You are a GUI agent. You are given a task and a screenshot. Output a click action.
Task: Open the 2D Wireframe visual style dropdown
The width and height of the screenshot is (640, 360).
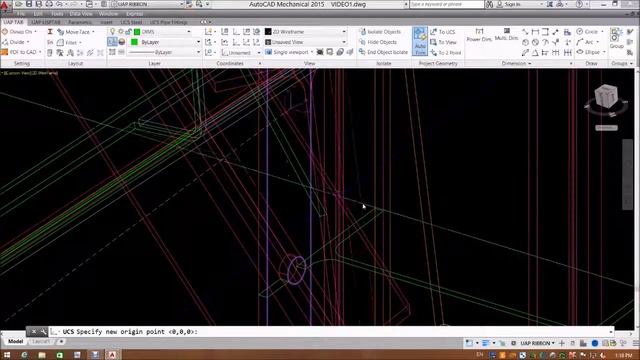pos(344,31)
